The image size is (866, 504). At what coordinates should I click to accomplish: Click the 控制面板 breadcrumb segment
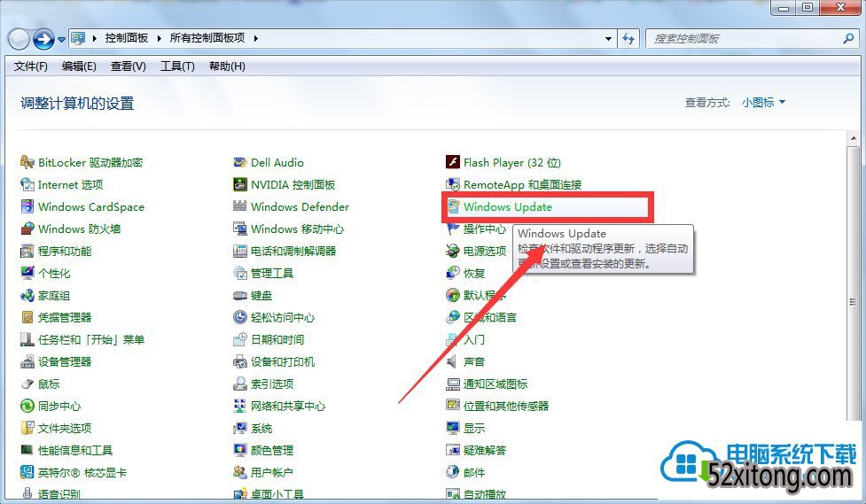[x=127, y=38]
